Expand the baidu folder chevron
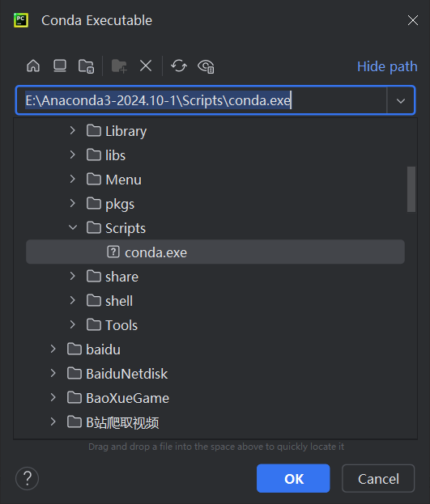This screenshot has height=504, width=430. [x=53, y=349]
